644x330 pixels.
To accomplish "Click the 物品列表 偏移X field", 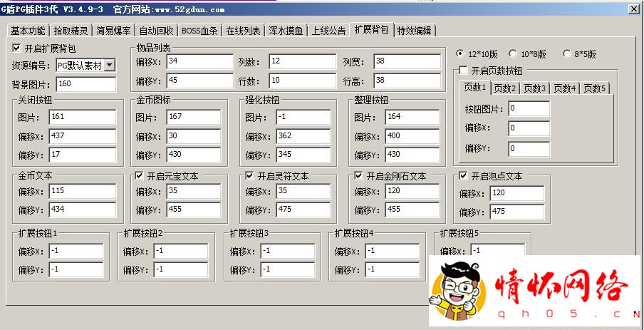I will click(200, 61).
